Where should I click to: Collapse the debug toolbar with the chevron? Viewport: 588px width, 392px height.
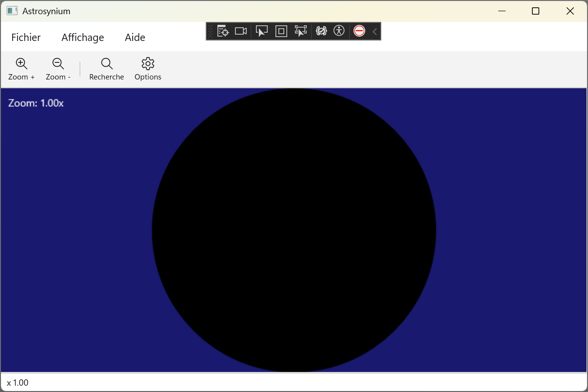[x=375, y=31]
